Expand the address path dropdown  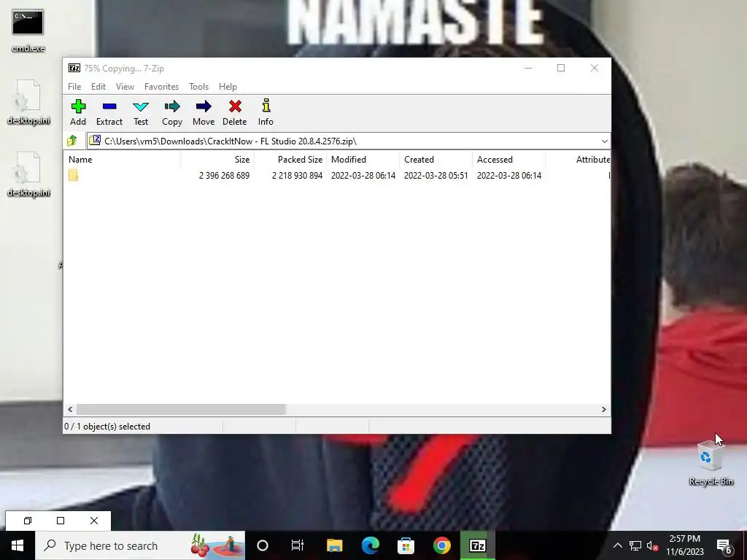(x=604, y=141)
